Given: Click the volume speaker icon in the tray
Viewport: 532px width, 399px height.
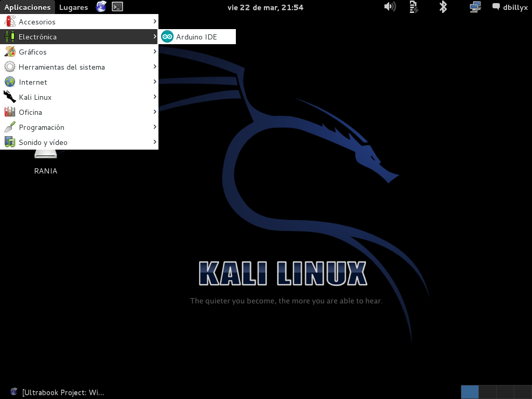Looking at the screenshot, I should pyautogui.click(x=390, y=7).
